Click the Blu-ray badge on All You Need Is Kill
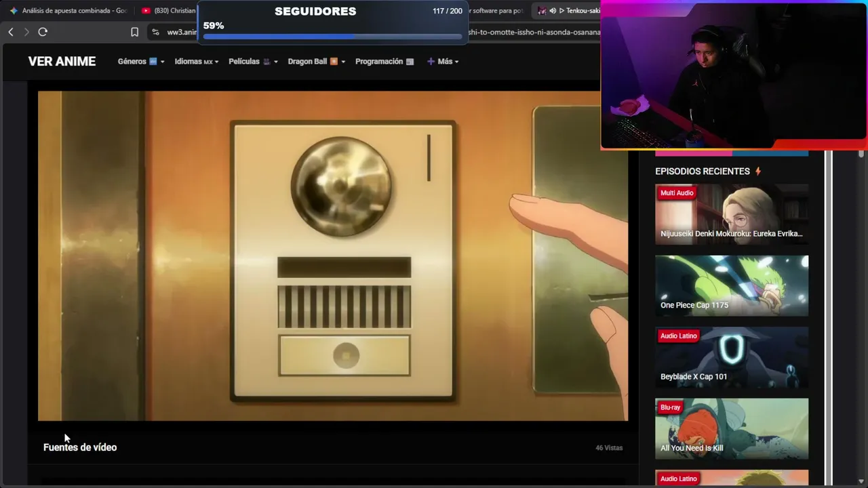The height and width of the screenshot is (488, 868). (670, 407)
